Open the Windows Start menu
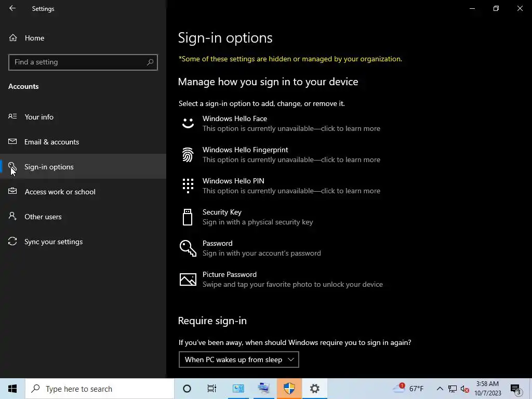532x399 pixels. (12, 389)
